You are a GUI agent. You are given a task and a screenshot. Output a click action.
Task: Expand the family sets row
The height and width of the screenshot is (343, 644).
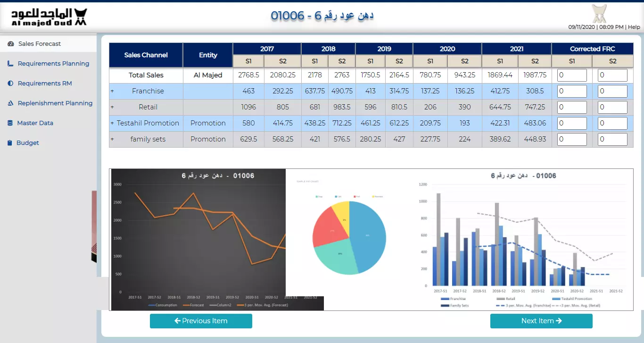click(x=112, y=139)
